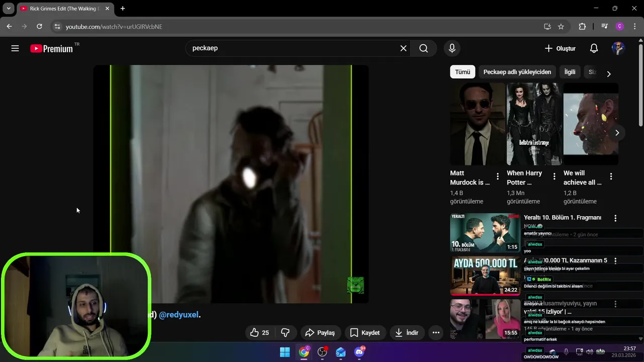Open Matt Murdock short thumbnail

[x=477, y=124]
